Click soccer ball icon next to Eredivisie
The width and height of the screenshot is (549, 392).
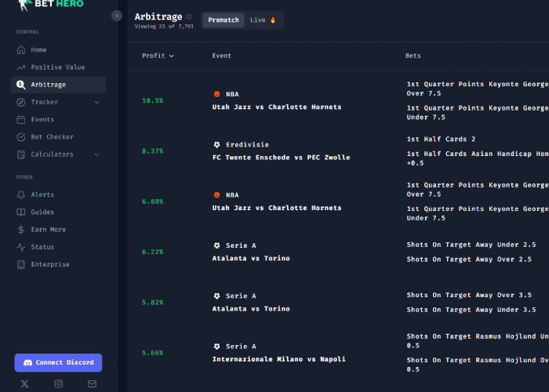pyautogui.click(x=216, y=144)
